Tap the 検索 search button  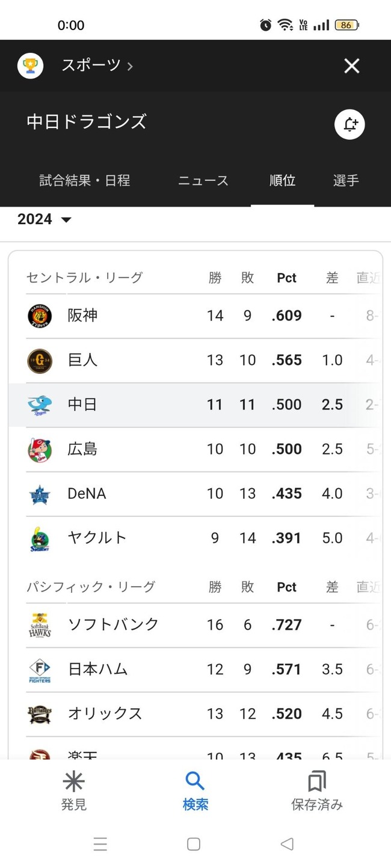195,790
